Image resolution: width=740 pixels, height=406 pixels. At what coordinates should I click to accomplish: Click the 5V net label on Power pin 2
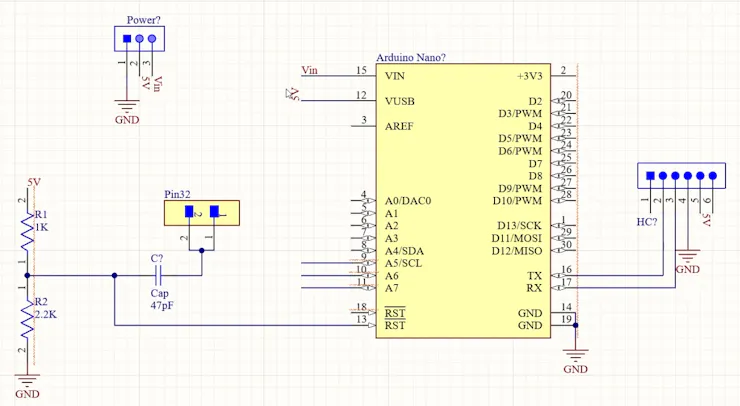145,83
